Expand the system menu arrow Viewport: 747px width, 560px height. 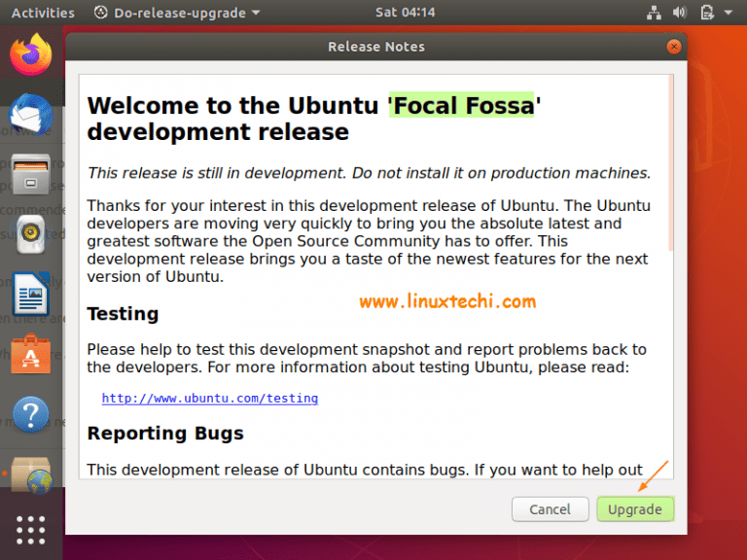coord(729,13)
